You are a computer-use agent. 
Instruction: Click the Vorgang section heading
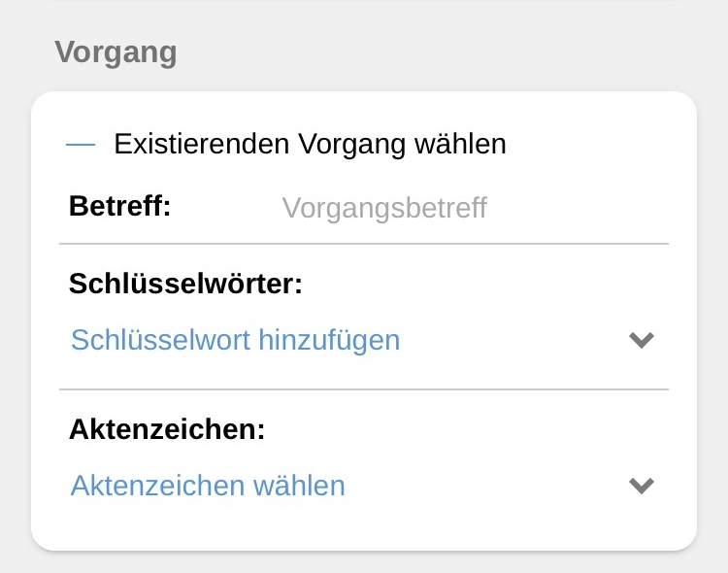pos(116,51)
